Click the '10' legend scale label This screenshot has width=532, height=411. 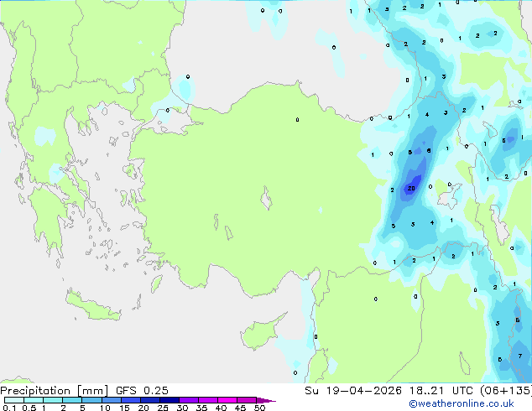click(x=105, y=408)
